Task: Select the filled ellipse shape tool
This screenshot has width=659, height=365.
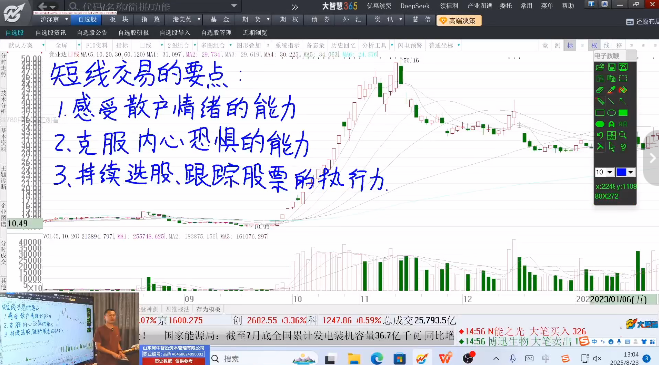Action: pyautogui.click(x=600, y=124)
